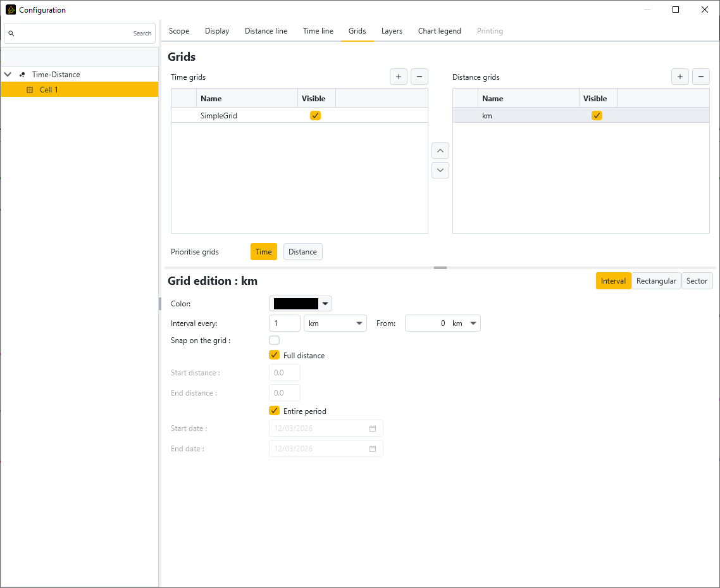This screenshot has height=588, width=720.
Task: Uncheck the Full distance checkbox
Action: (275, 356)
